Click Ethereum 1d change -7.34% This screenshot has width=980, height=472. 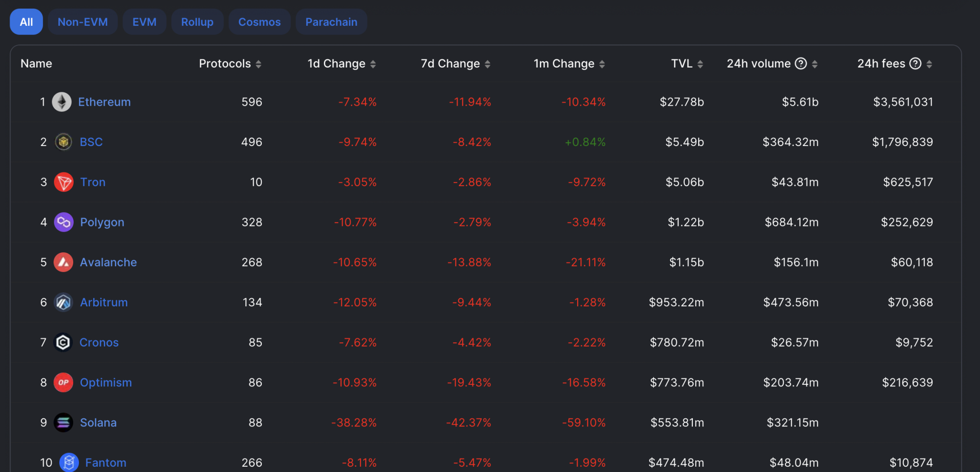pyautogui.click(x=357, y=102)
